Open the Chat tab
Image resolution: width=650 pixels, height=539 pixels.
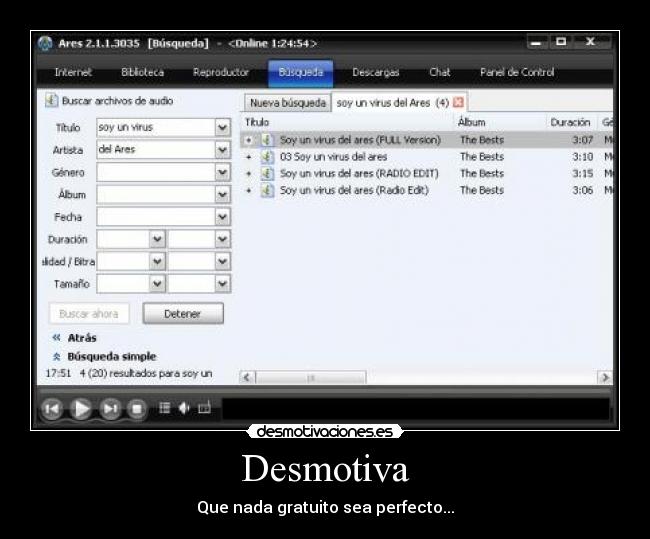[x=440, y=72]
